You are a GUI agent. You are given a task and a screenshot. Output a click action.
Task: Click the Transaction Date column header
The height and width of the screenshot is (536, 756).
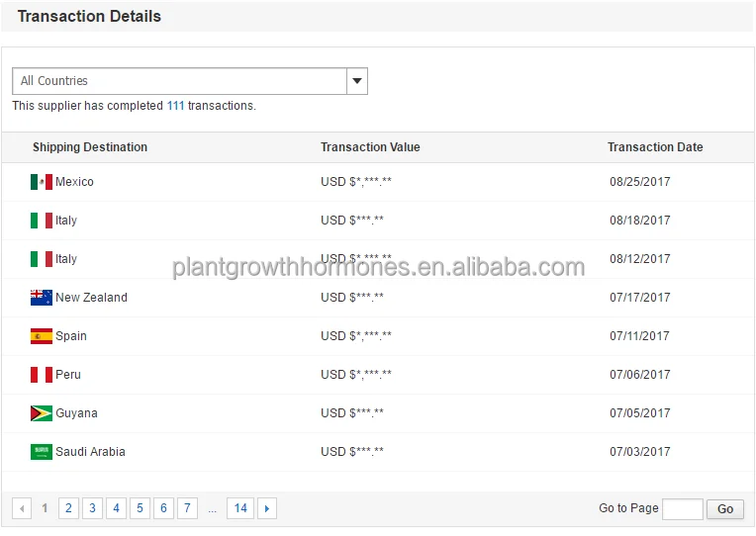(x=655, y=147)
